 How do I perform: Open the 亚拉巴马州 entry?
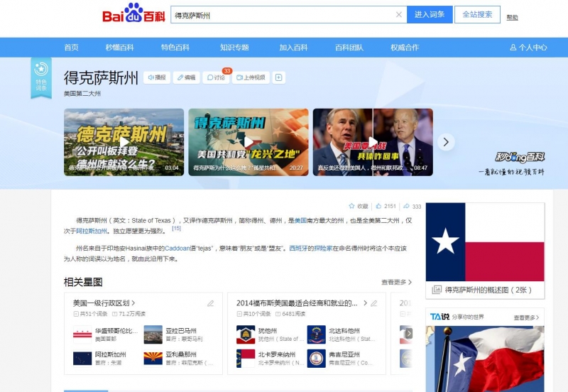click(173, 334)
